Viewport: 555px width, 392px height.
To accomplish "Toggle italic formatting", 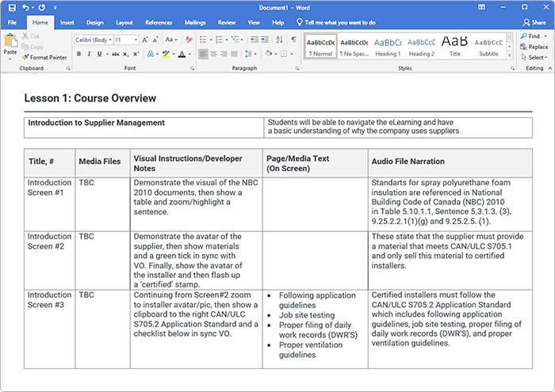I will point(89,54).
